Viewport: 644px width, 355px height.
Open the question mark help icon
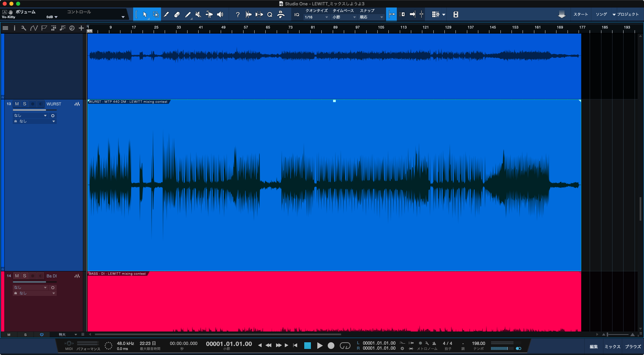tap(237, 14)
